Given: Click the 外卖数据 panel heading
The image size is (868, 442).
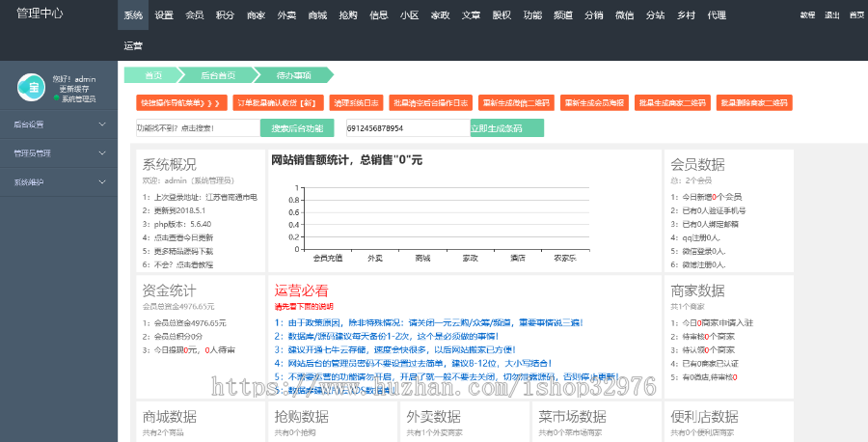Looking at the screenshot, I should pyautogui.click(x=433, y=417).
